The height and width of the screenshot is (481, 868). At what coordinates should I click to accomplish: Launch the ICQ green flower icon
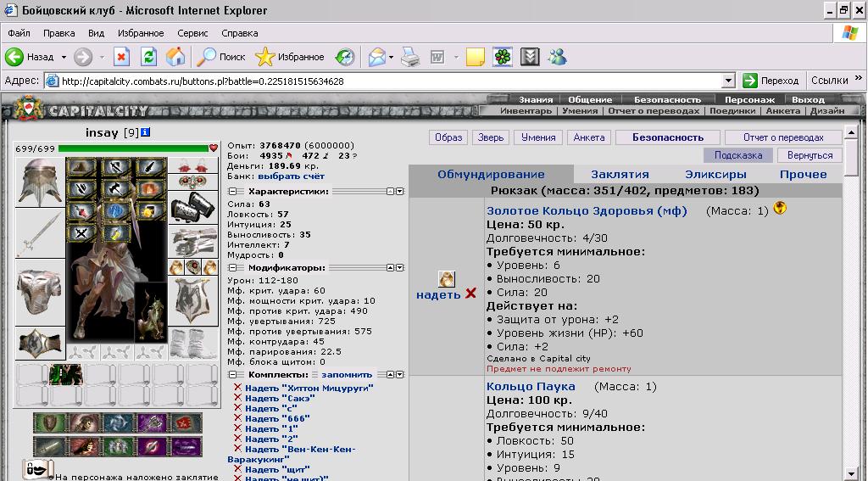pos(503,57)
